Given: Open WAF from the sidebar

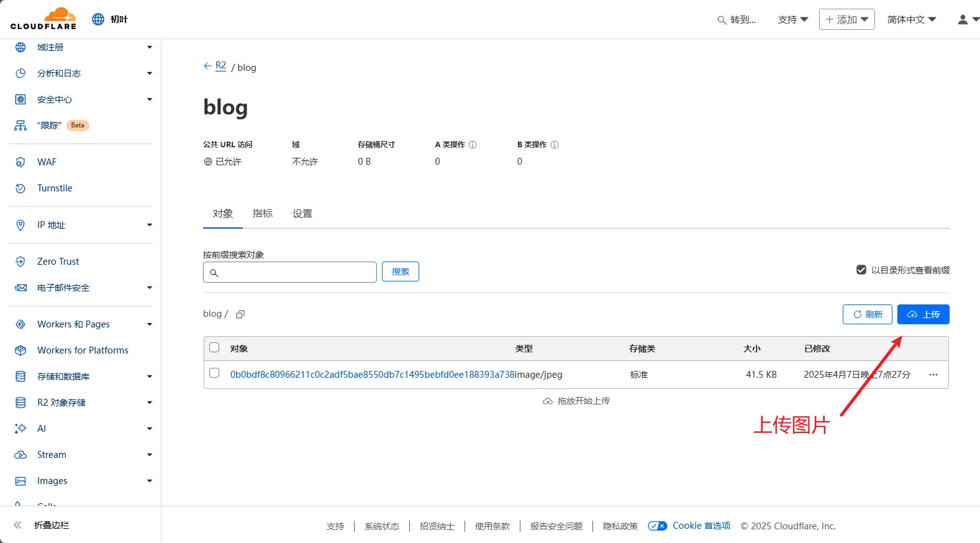Looking at the screenshot, I should click(47, 162).
